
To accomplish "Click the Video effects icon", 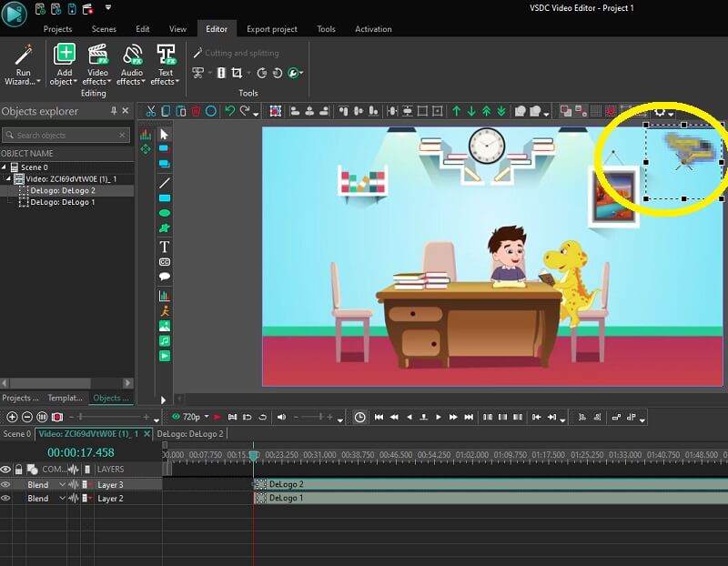I will (97, 55).
